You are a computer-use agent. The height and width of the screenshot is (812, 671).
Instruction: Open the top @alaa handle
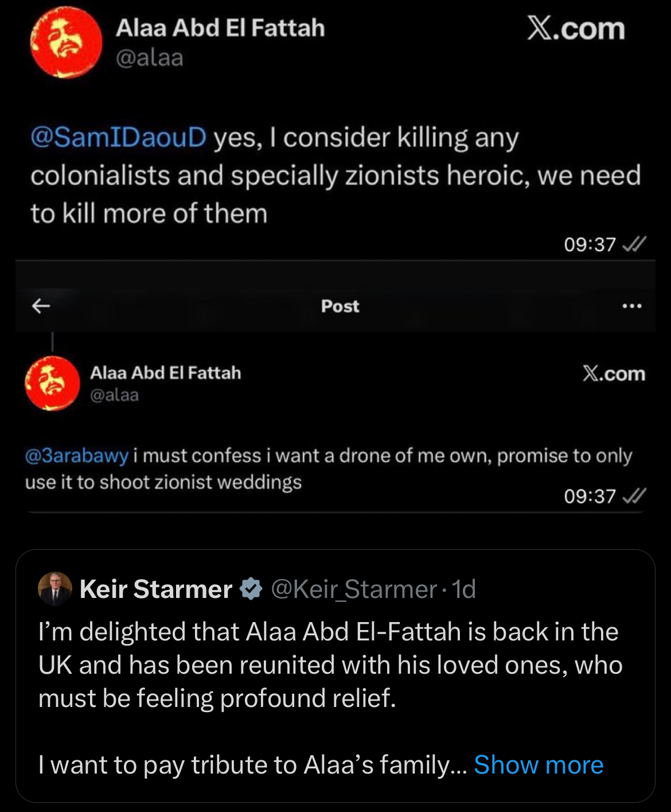[x=150, y=58]
